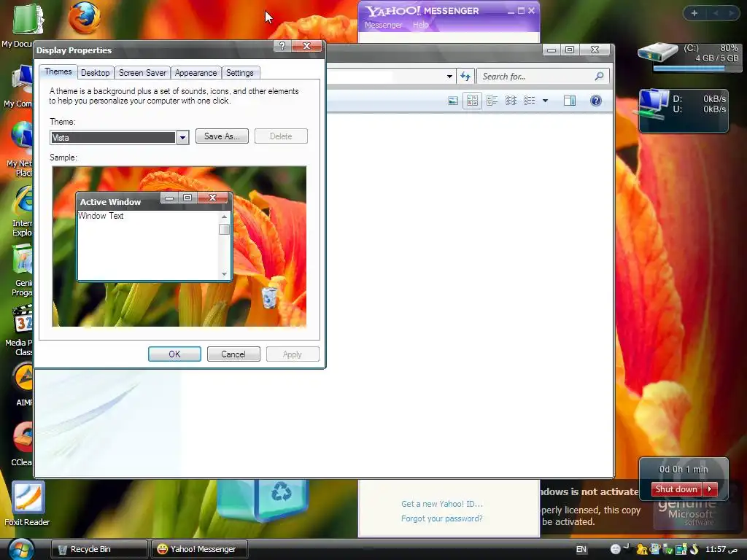Click the EN language indicator in taskbar

tap(581, 549)
